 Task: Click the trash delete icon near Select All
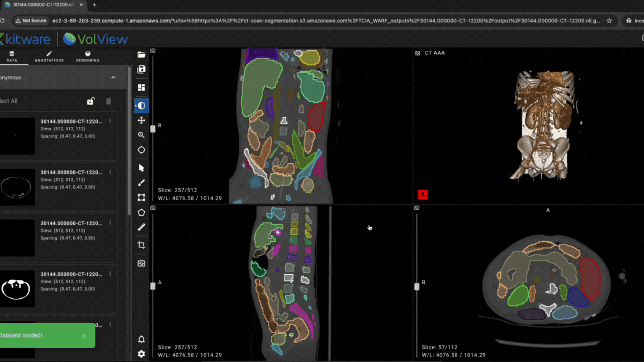[108, 101]
